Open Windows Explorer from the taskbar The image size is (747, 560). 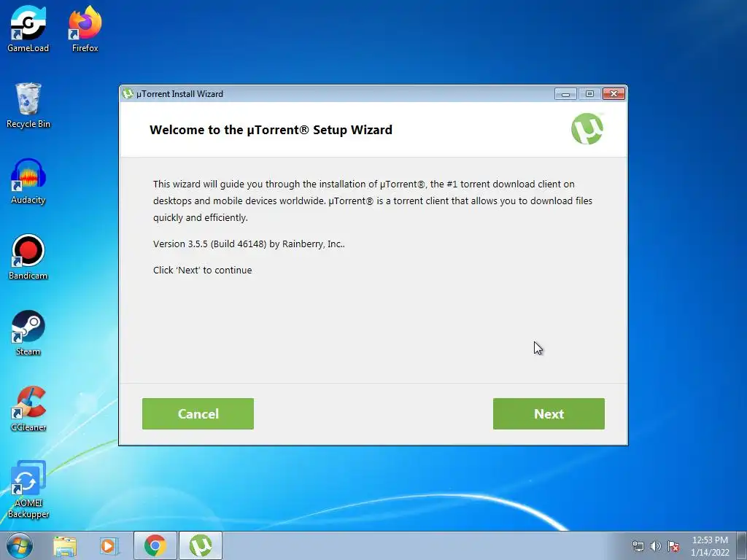coord(65,545)
